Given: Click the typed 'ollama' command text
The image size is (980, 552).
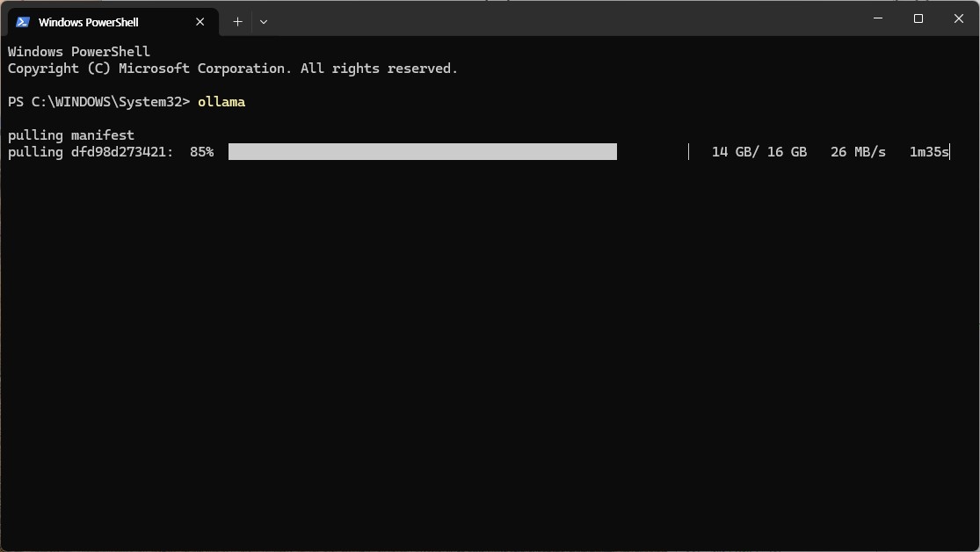Looking at the screenshot, I should coord(221,102).
